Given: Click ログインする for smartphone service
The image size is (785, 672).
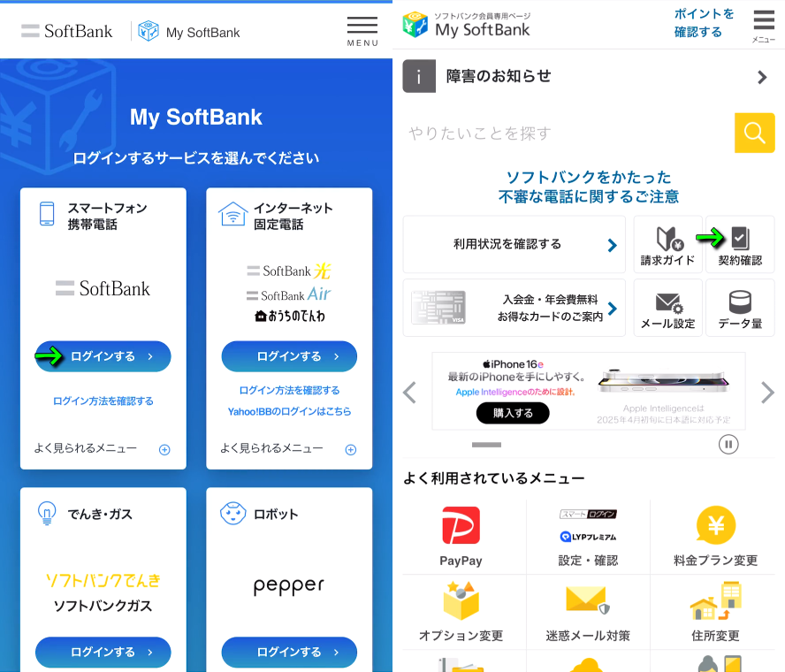Looking at the screenshot, I should [x=103, y=356].
